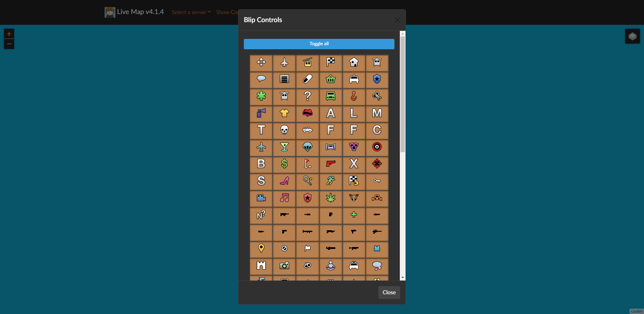Open the Select a server dropdown

point(191,12)
